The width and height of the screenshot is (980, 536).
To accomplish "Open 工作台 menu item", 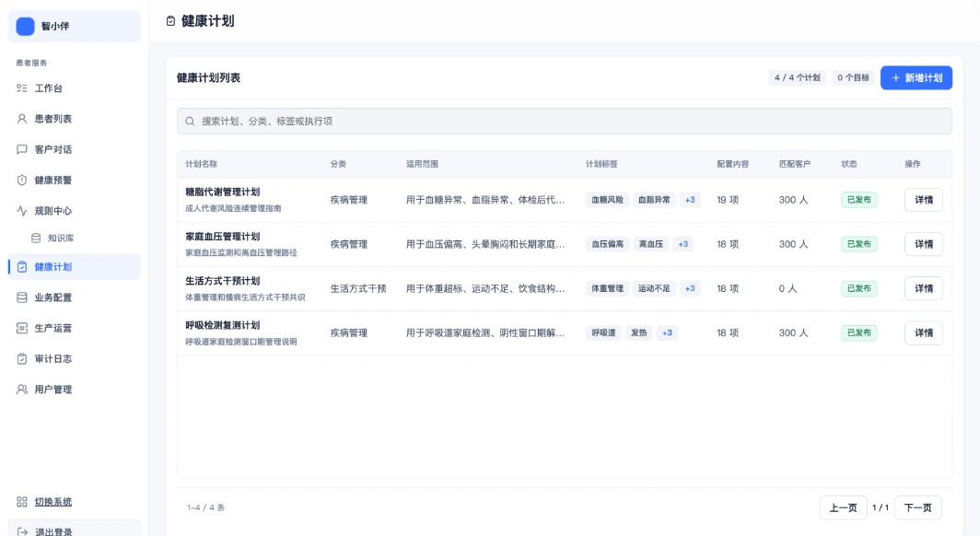I will [75, 88].
